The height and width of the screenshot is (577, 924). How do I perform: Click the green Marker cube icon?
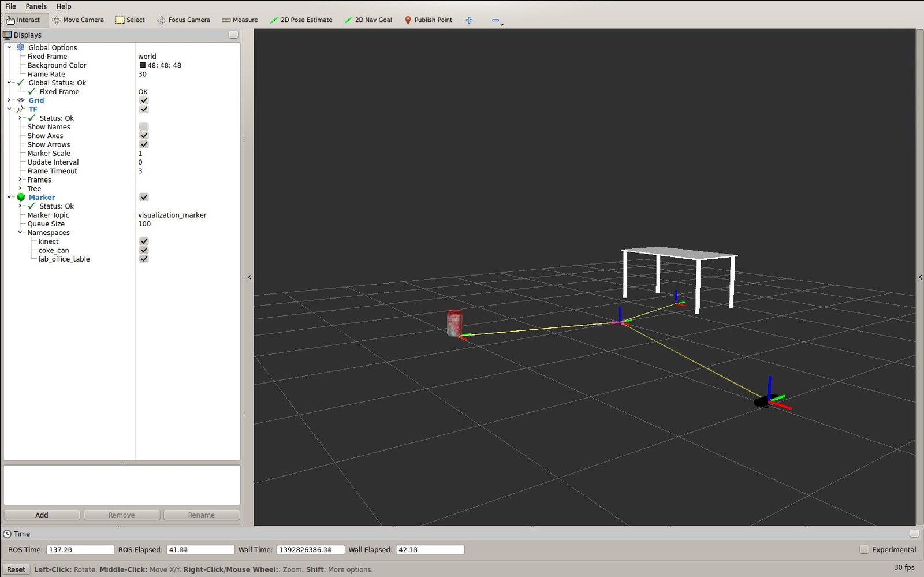click(x=21, y=198)
